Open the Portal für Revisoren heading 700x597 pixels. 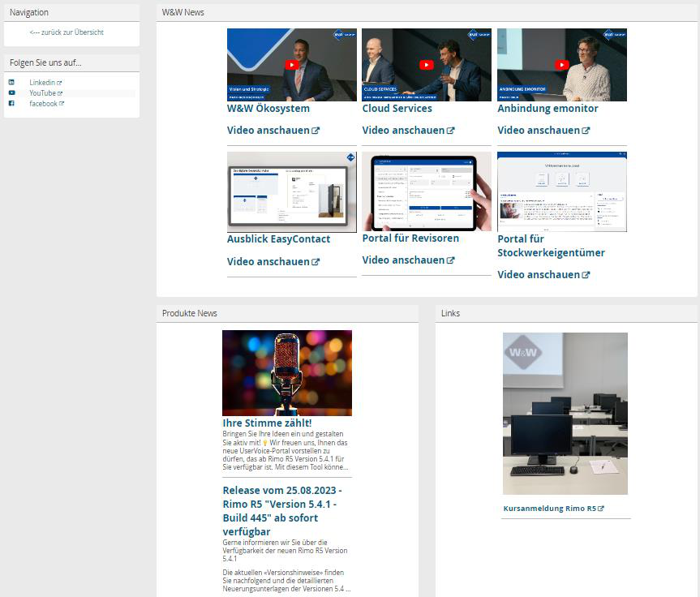click(410, 238)
